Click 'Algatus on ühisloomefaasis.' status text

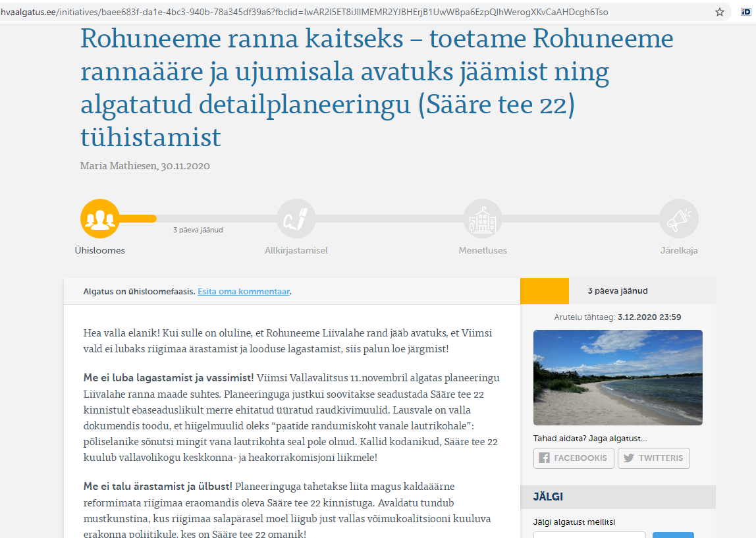click(140, 292)
